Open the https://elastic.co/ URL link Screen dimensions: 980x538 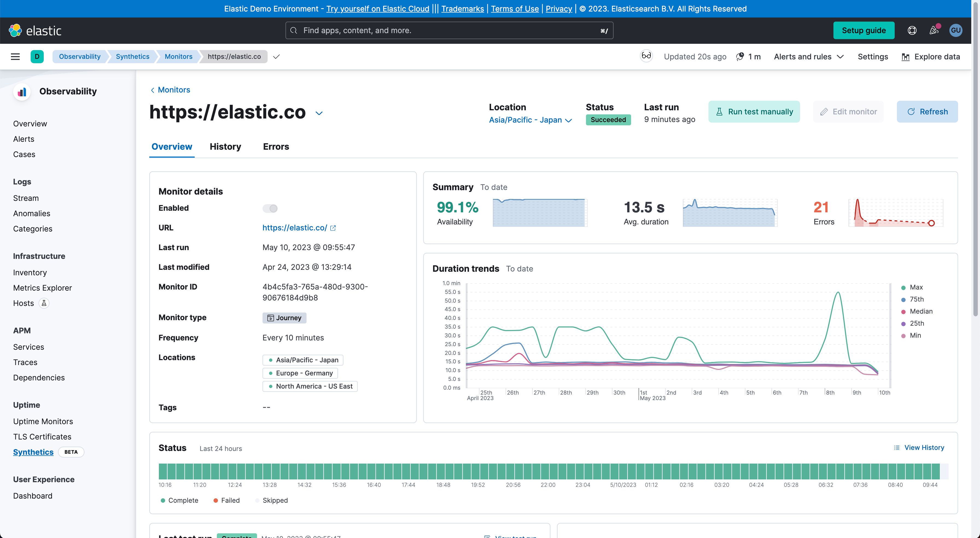click(x=294, y=228)
